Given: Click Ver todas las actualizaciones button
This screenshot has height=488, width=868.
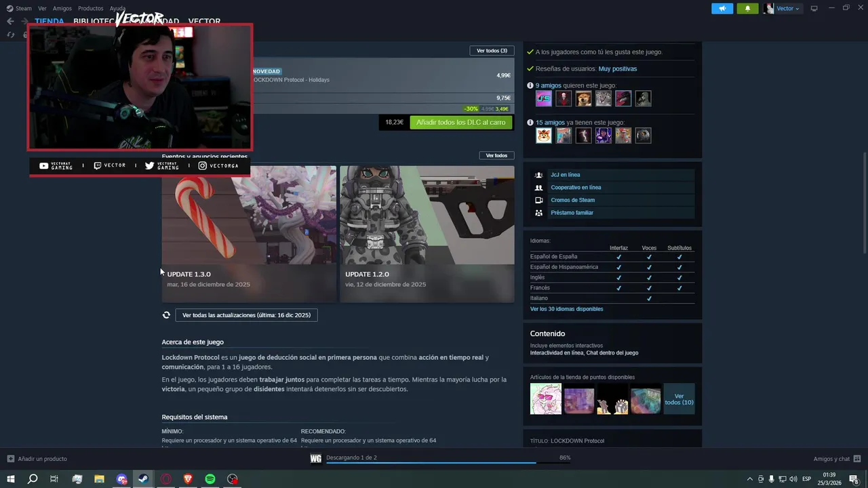Looking at the screenshot, I should click(x=246, y=315).
